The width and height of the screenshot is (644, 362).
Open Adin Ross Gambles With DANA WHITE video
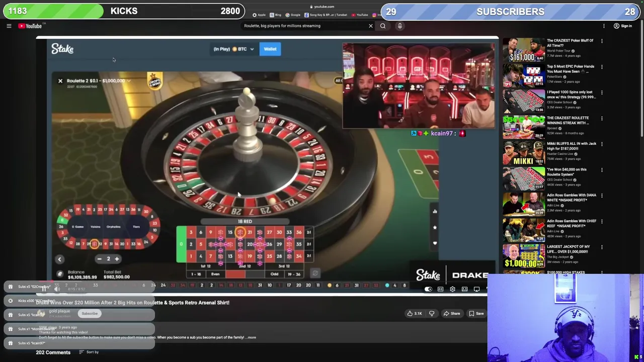pyautogui.click(x=572, y=198)
